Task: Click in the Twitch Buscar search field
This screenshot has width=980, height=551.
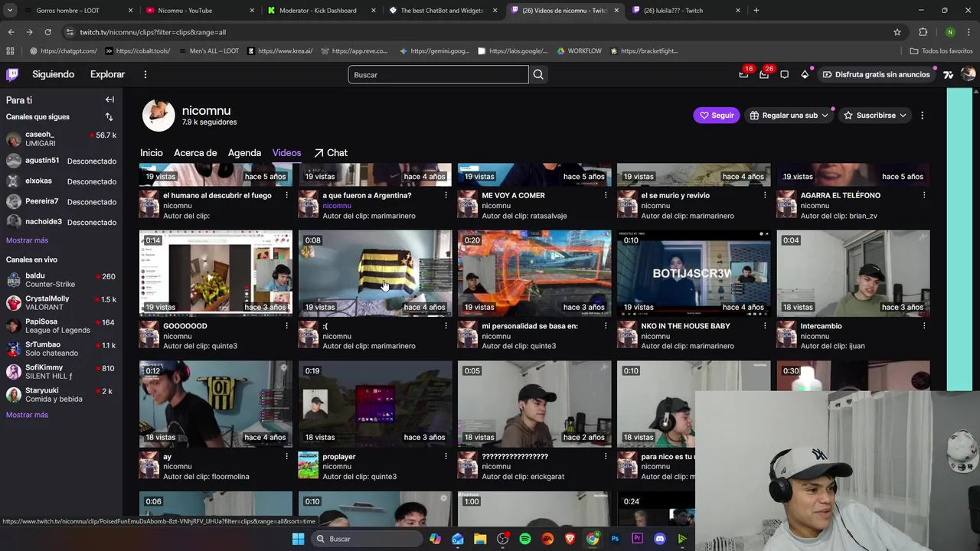Action: pyautogui.click(x=438, y=74)
